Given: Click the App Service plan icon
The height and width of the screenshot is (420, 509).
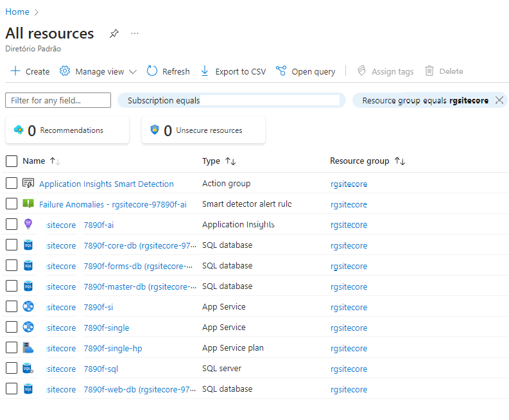Looking at the screenshot, I should click(28, 348).
